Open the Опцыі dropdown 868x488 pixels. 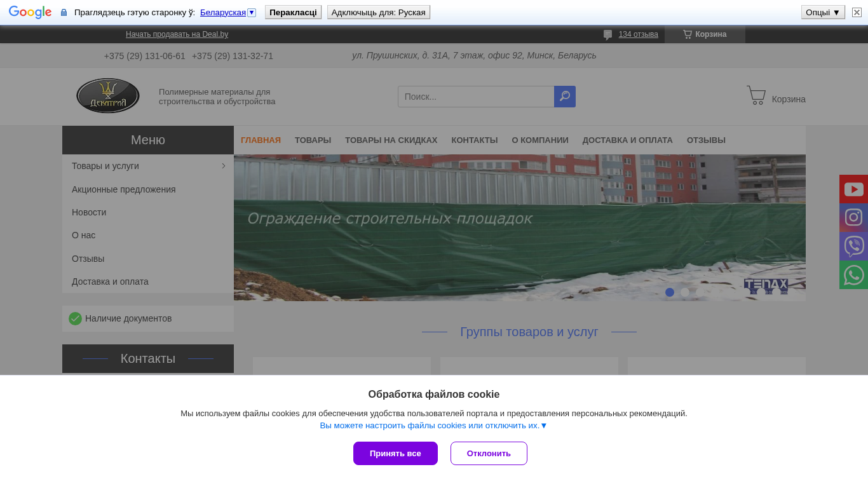pos(823,12)
